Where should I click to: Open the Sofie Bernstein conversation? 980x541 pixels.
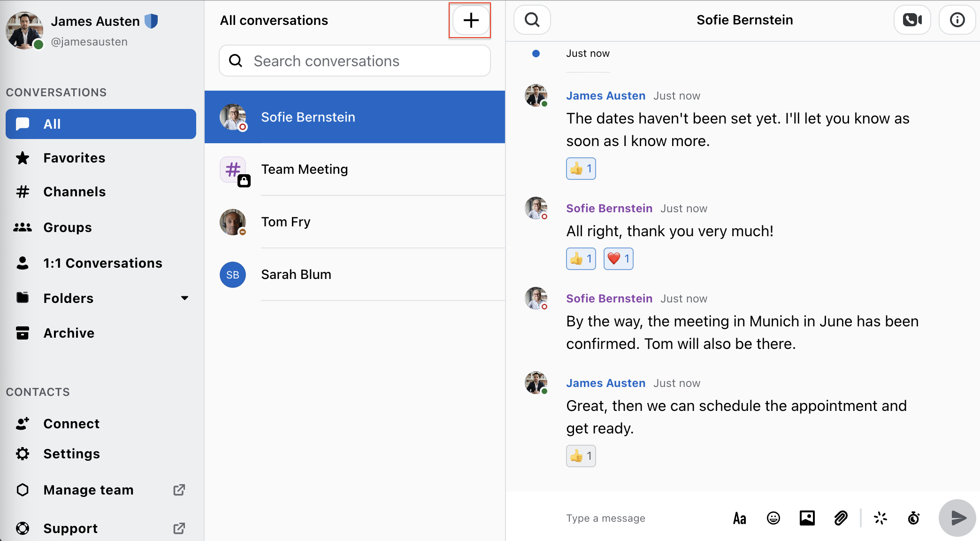(355, 117)
